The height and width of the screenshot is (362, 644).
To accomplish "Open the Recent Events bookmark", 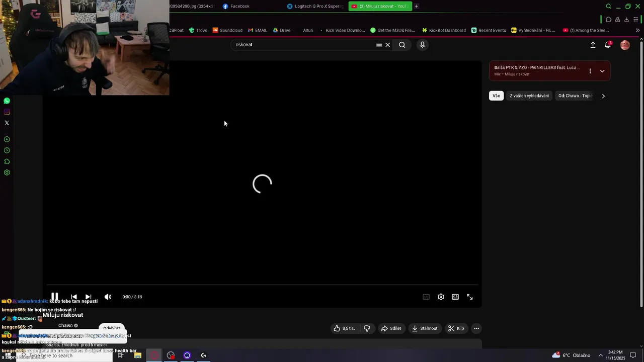I will coord(489,30).
